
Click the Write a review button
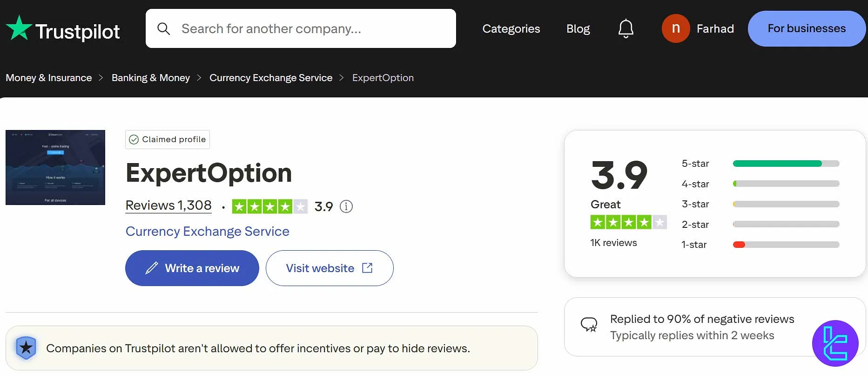[192, 268]
